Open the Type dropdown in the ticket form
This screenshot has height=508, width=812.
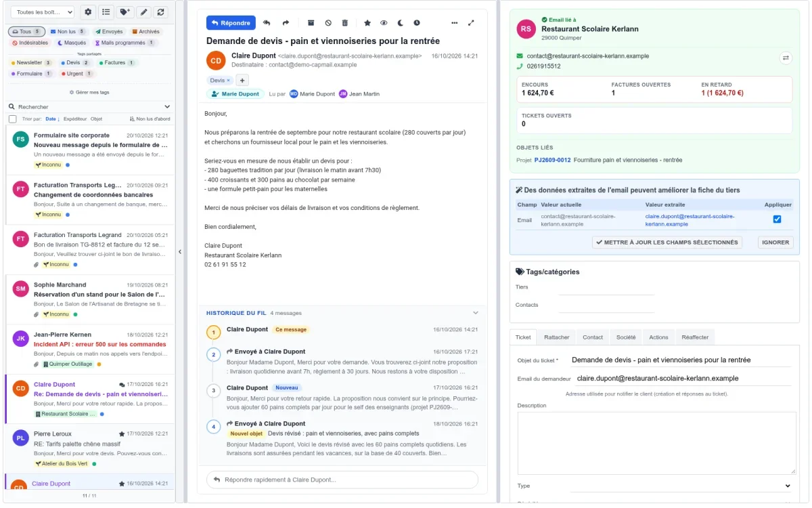(x=680, y=486)
